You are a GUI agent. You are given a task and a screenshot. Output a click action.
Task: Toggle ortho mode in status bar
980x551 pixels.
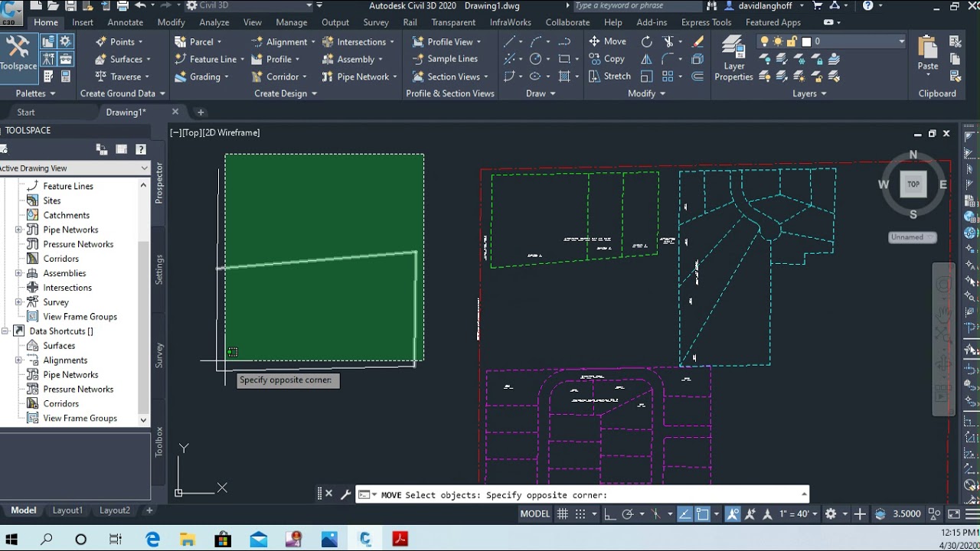click(x=609, y=514)
